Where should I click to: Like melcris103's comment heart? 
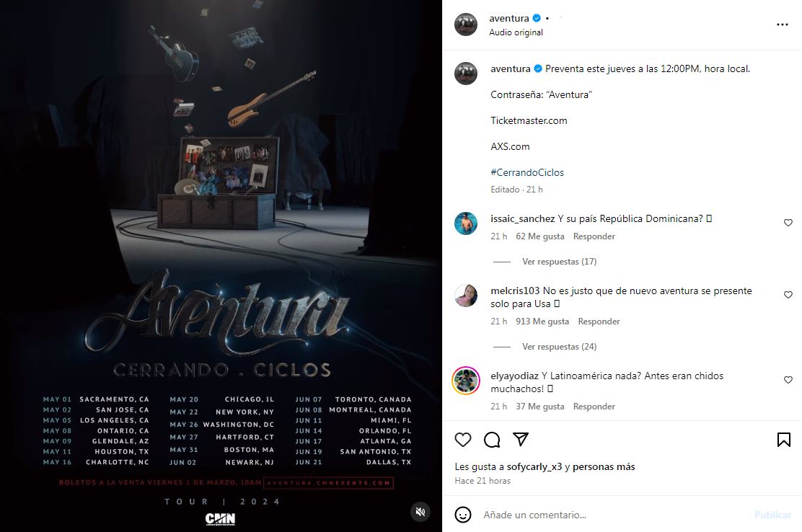tap(788, 295)
